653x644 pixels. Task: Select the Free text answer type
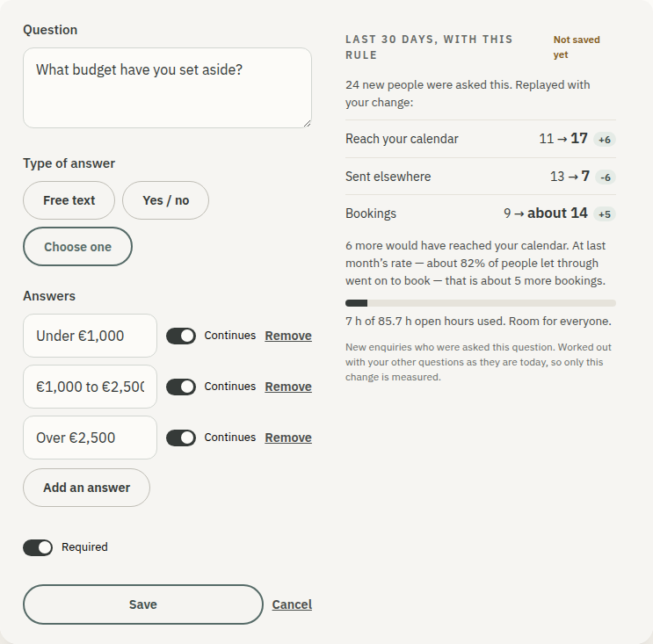click(x=69, y=200)
